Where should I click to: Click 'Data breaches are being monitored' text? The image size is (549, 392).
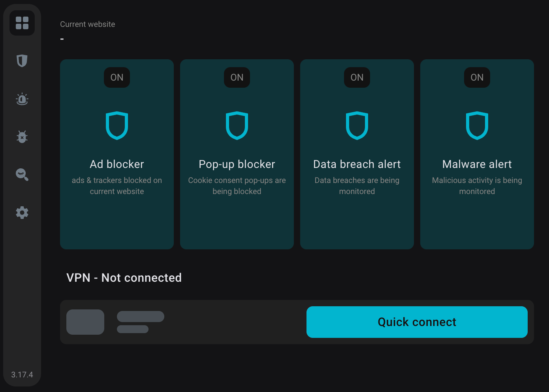[357, 186]
